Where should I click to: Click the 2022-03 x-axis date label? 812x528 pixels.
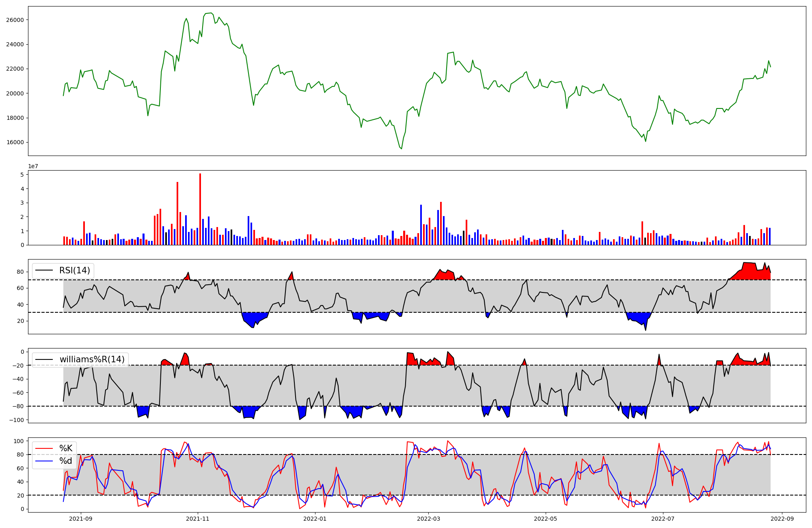coord(428,519)
